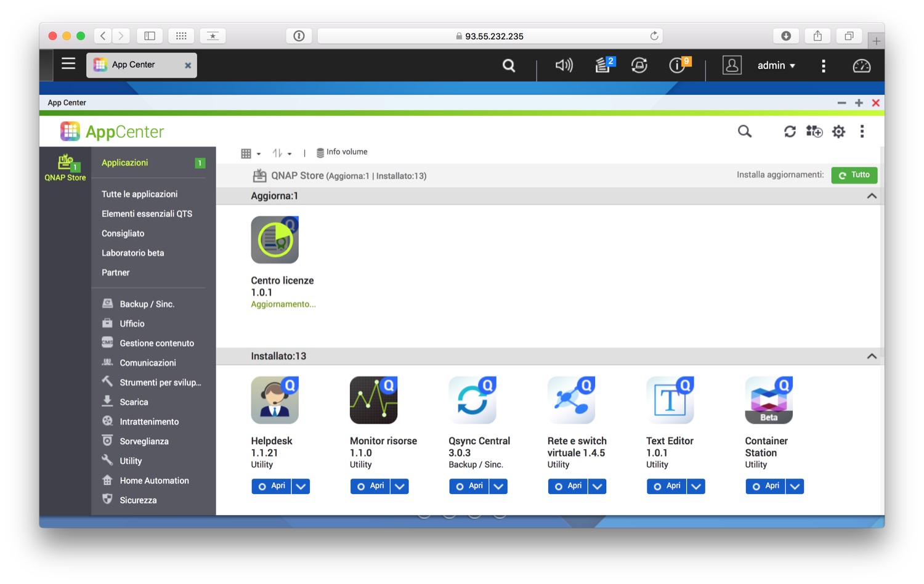Click Safari back navigation button

click(103, 36)
